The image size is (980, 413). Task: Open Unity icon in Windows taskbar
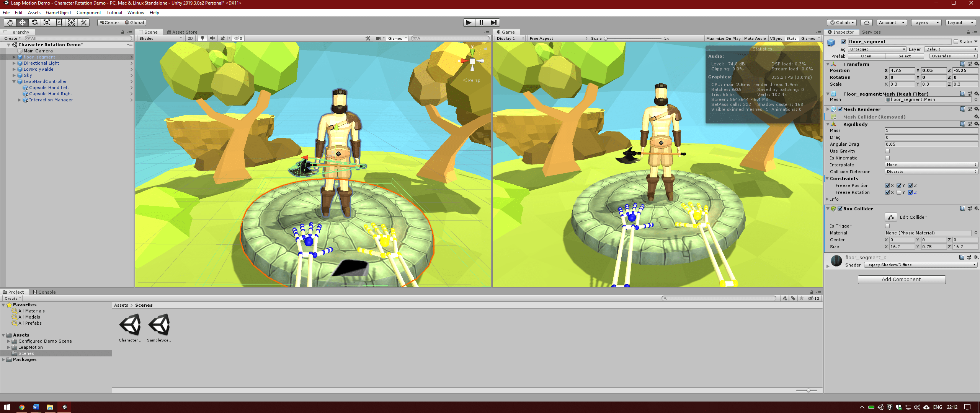click(64, 407)
